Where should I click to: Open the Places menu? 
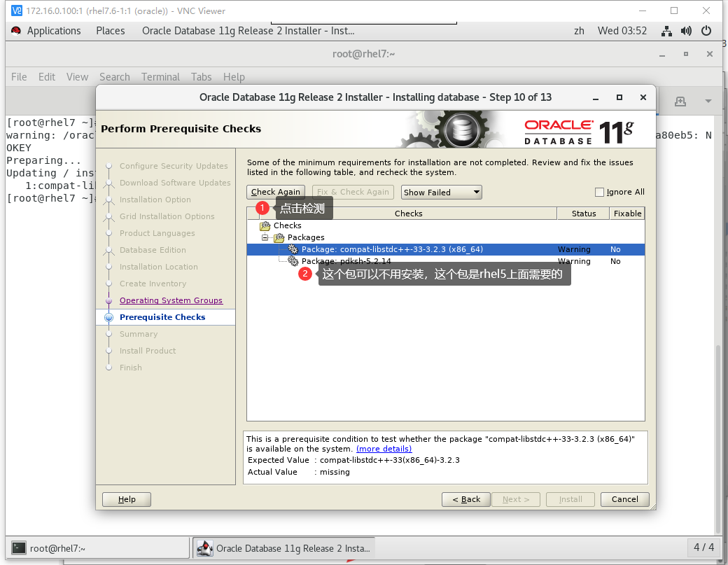click(x=111, y=31)
